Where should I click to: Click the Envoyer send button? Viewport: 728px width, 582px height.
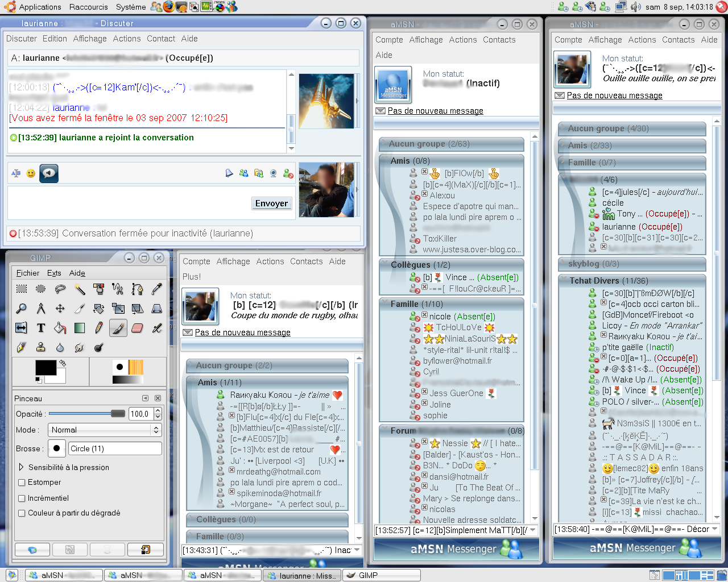coord(271,203)
